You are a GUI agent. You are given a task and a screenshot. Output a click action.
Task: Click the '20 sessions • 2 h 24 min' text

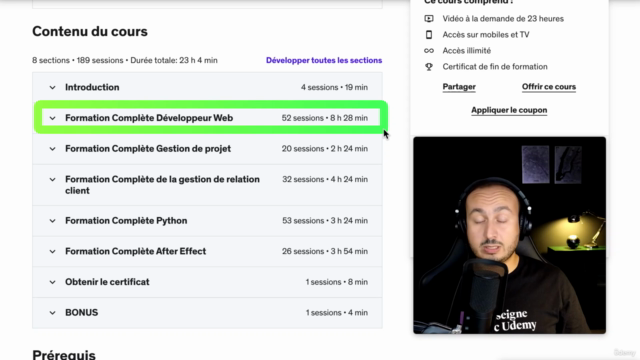pos(324,149)
